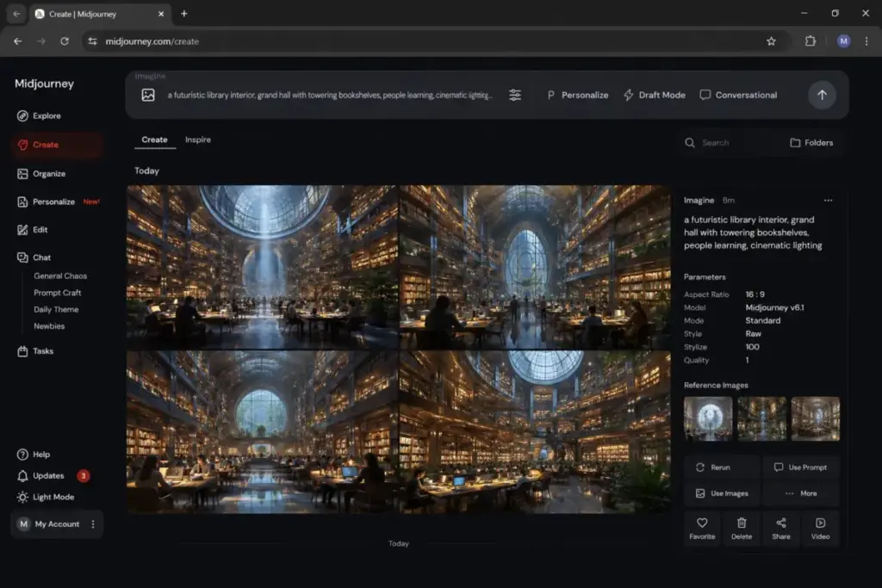This screenshot has height=588, width=882.
Task: Click the site information icon in address bar
Action: point(92,41)
